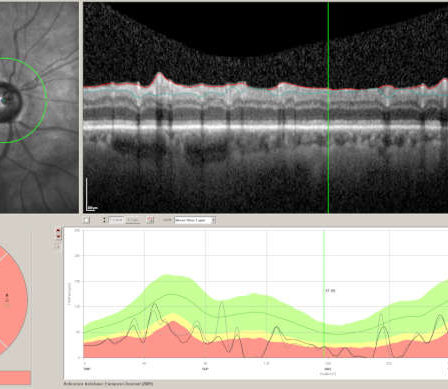Select the green position line on the thickness graph

(324, 293)
